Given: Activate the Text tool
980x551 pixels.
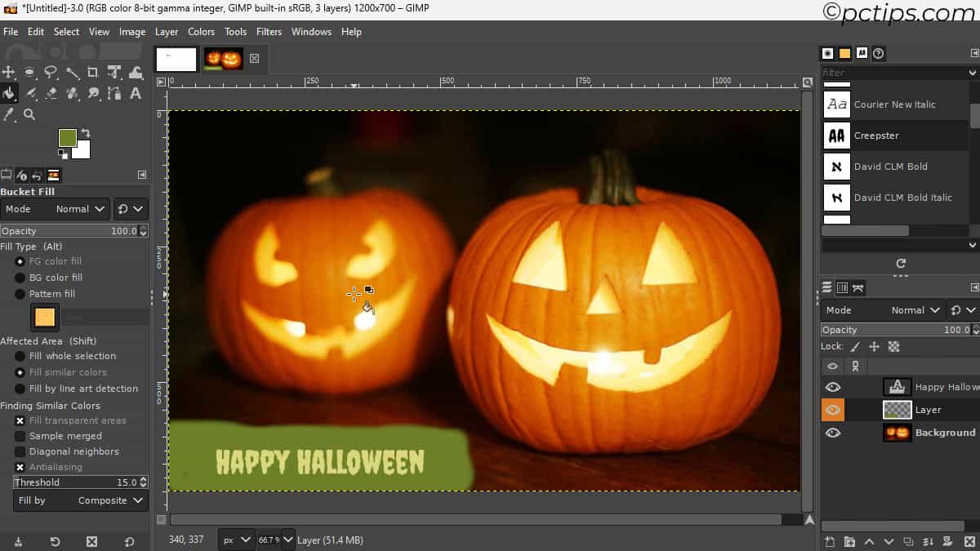Looking at the screenshot, I should coord(136,94).
